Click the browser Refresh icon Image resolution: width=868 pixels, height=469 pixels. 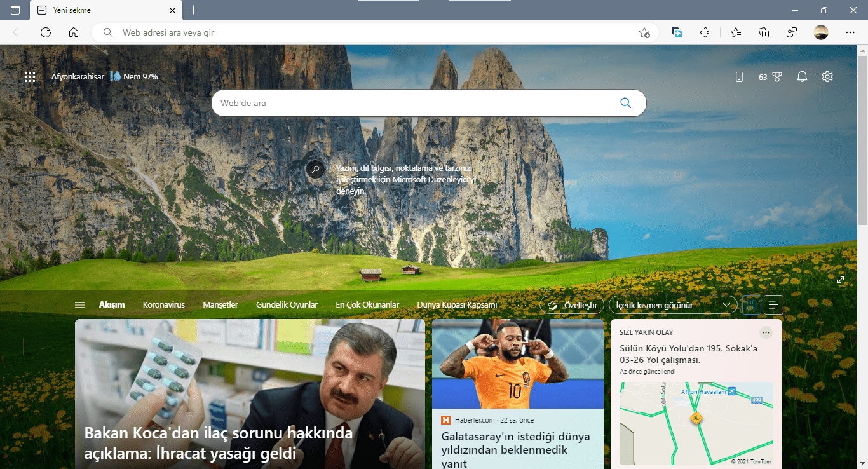click(46, 32)
